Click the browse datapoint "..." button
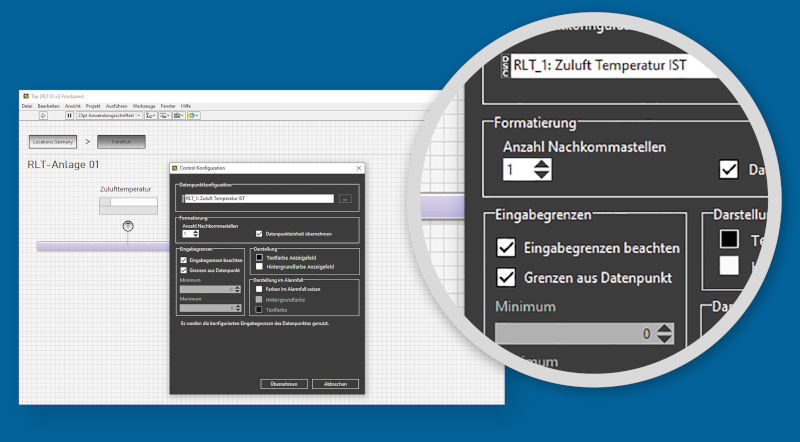The image size is (800, 442). coord(345,199)
